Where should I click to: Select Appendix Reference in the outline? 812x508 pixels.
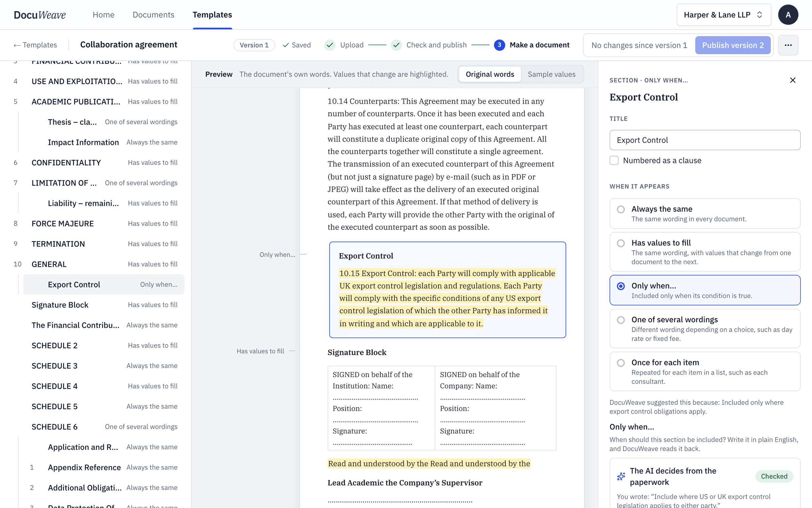point(104,467)
